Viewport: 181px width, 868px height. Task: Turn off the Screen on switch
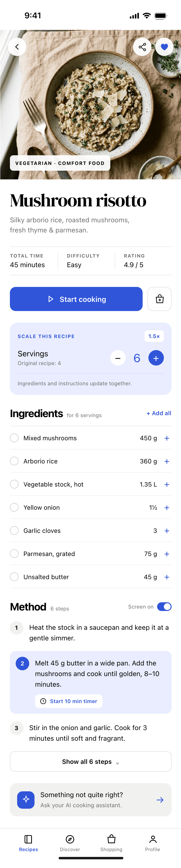165,607
